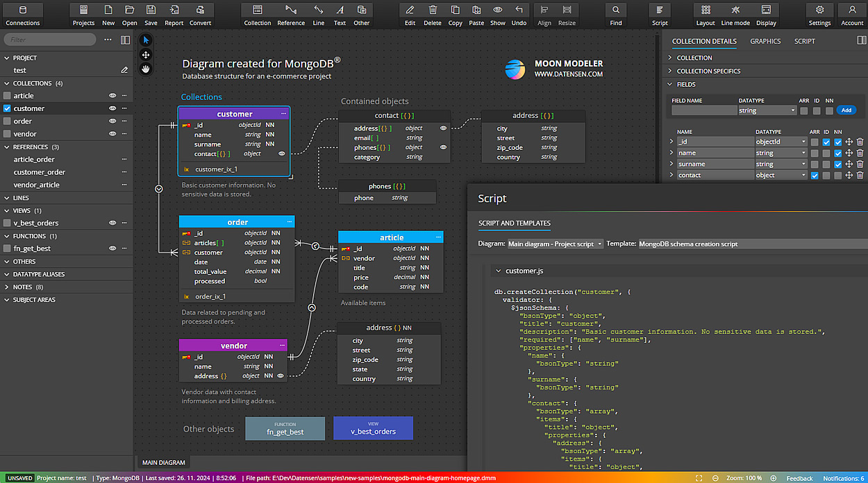
Task: Select the MAIN DIAGRAM tab
Action: coord(164,462)
